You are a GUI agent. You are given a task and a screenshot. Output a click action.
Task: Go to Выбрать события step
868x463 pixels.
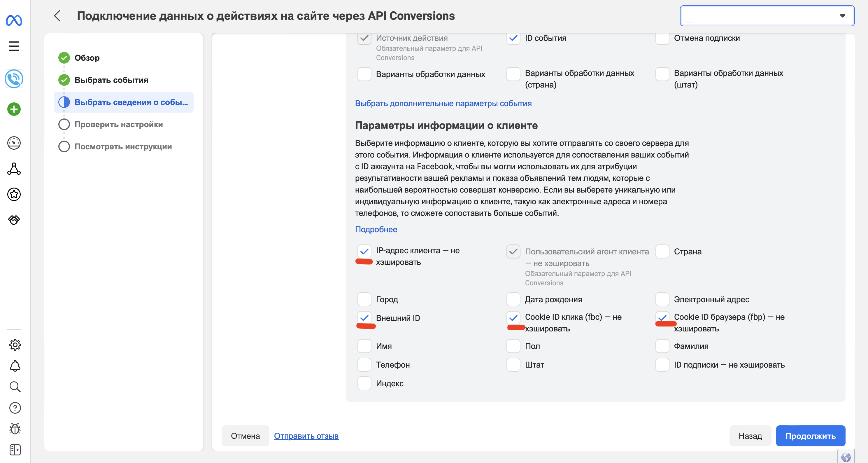tap(111, 80)
